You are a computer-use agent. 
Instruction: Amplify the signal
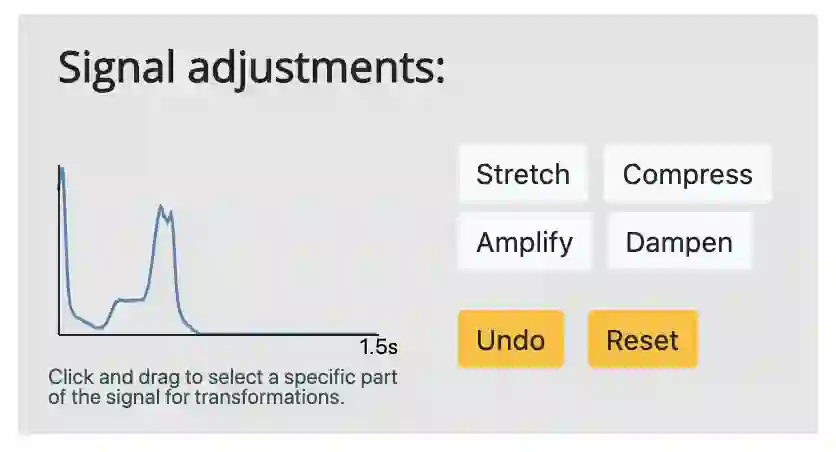pyautogui.click(x=524, y=242)
